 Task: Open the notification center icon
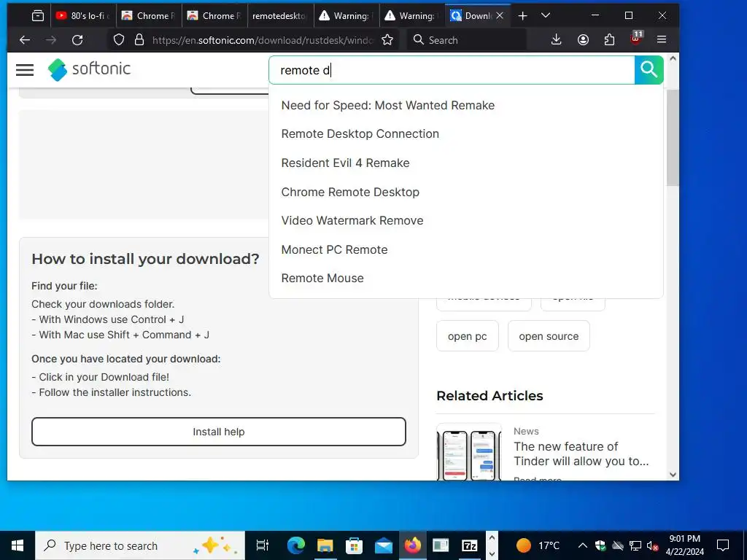pos(723,545)
